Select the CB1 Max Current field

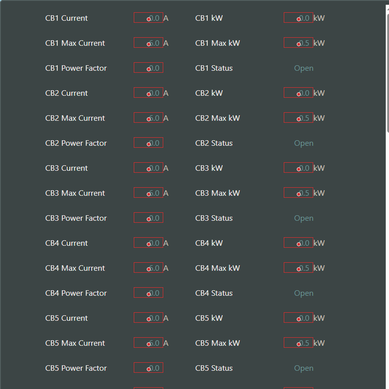pyautogui.click(x=148, y=43)
